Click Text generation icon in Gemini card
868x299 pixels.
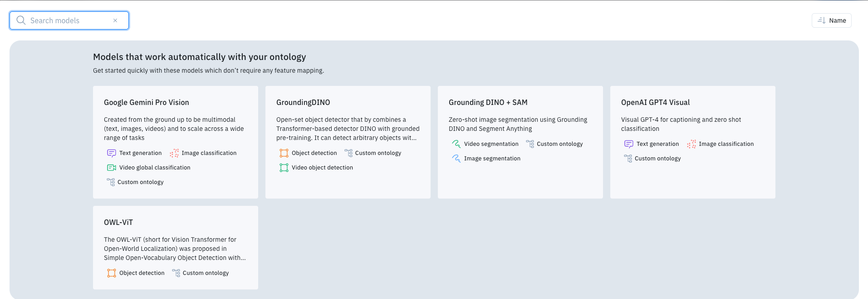[111, 153]
